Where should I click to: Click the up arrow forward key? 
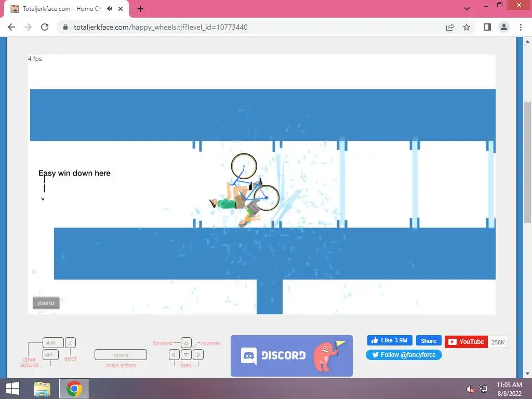(x=186, y=343)
